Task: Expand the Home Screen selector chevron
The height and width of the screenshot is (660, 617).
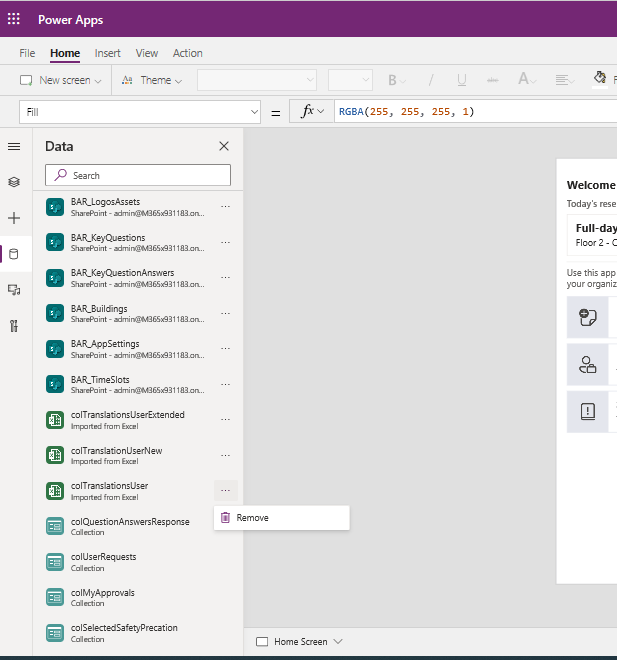Action: point(338,641)
